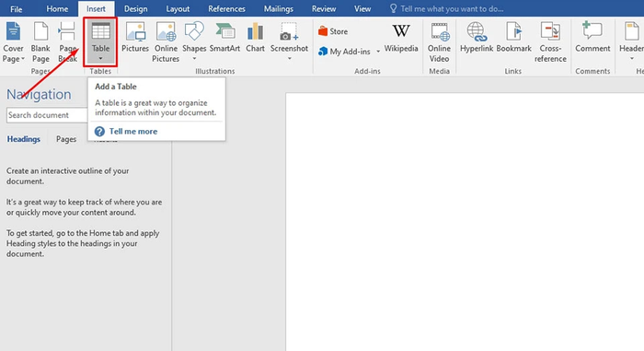Open the Cross-reference dialog
Viewport: 644px width, 351px height.
point(550,42)
